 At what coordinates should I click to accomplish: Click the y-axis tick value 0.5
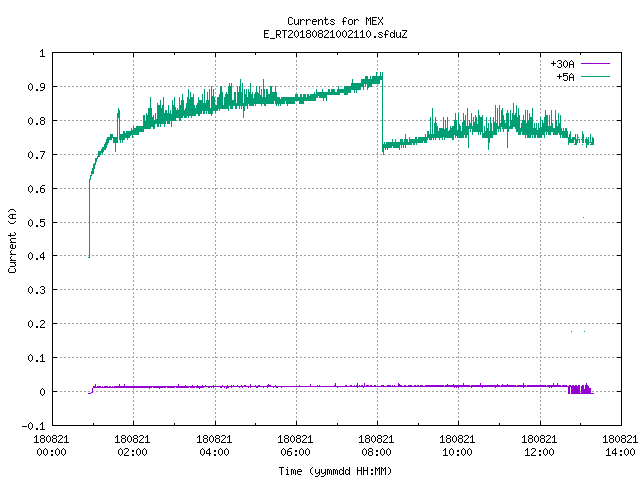pos(36,222)
